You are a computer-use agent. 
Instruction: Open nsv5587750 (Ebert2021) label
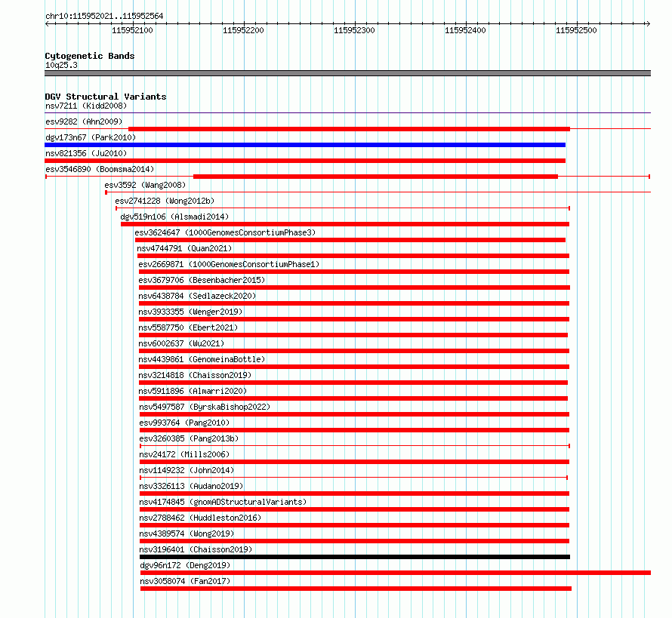(188, 327)
